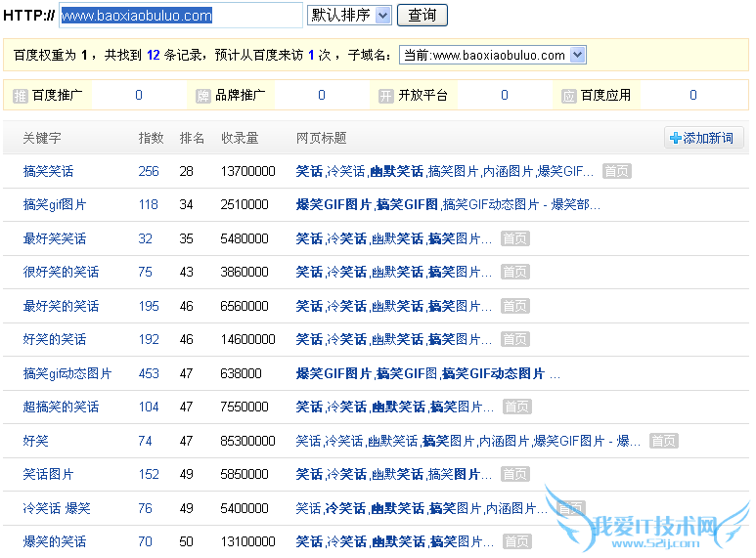Click index value 118
Viewport: 756px width, 558px height.
(149, 205)
